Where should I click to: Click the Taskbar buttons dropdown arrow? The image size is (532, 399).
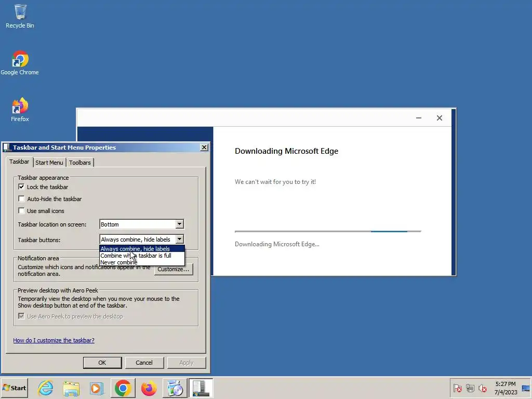(179, 240)
